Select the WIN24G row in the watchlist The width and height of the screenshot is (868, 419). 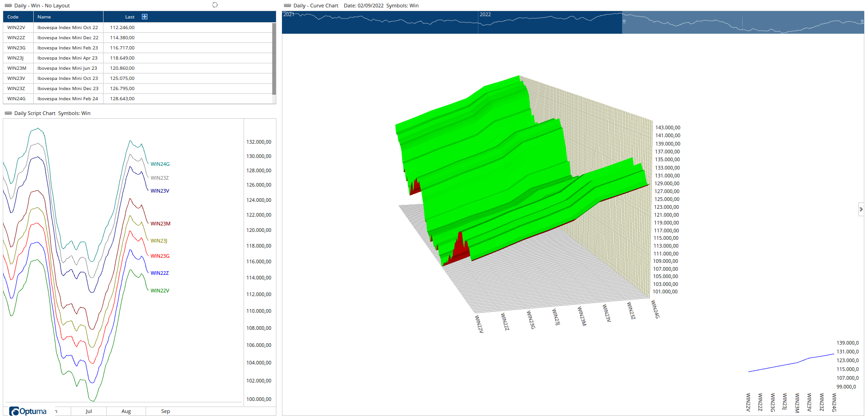point(16,99)
